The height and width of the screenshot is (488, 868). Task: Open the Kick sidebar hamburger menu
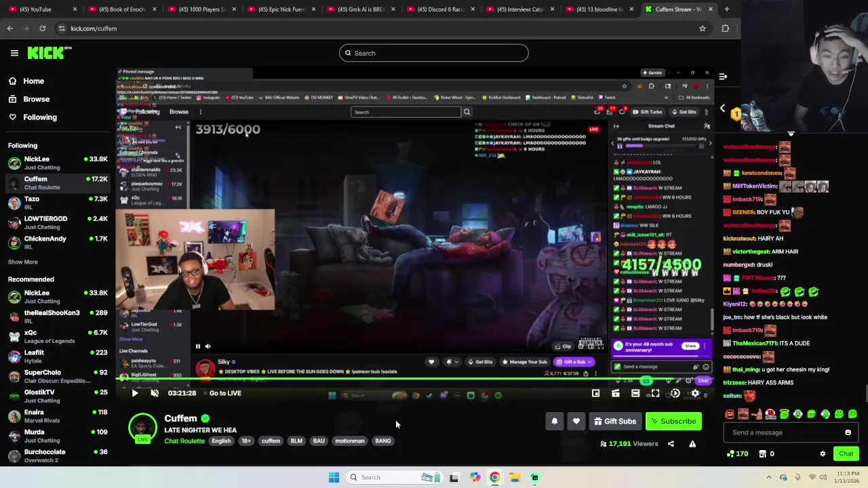point(14,53)
